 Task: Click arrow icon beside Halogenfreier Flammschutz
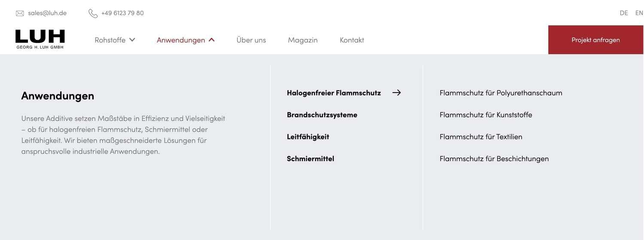pyautogui.click(x=396, y=93)
